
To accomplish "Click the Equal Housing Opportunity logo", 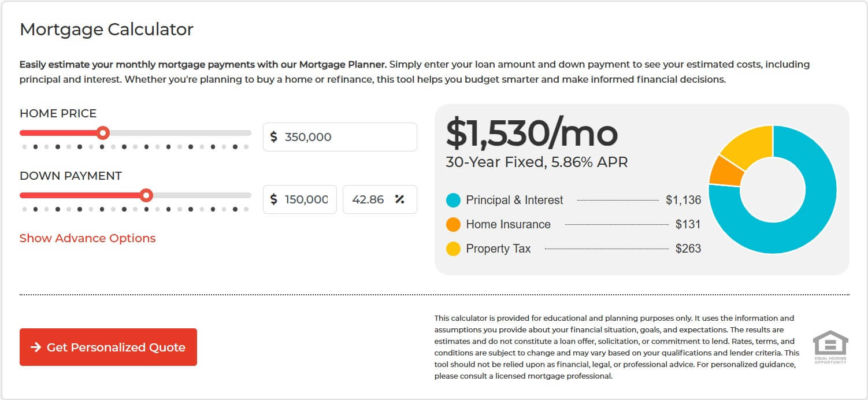I will coord(830,347).
